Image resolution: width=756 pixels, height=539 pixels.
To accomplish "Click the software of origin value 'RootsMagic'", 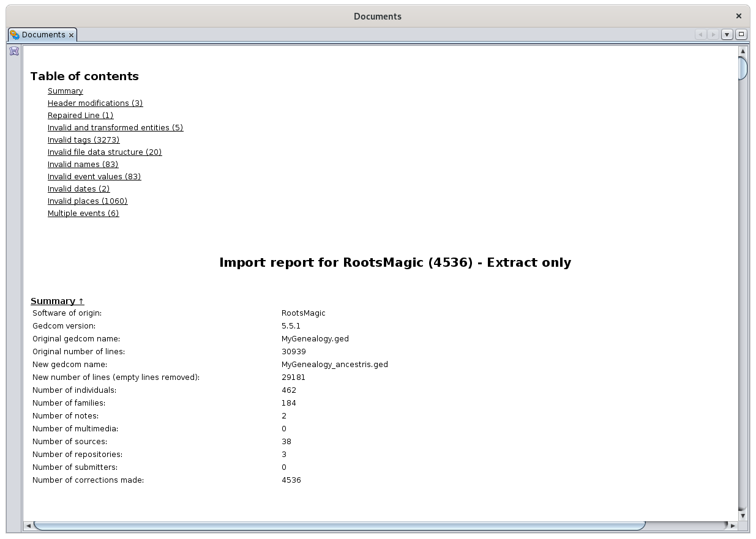I will tap(304, 313).
